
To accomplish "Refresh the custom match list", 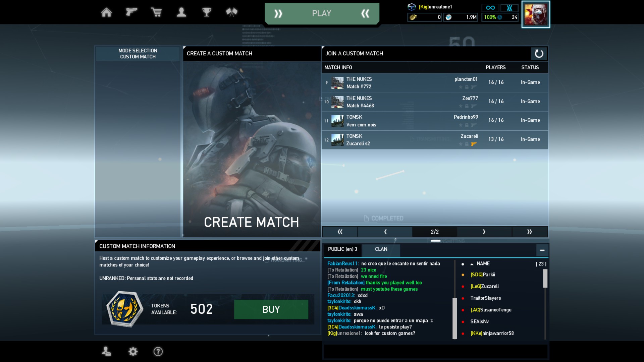I will [x=539, y=54].
